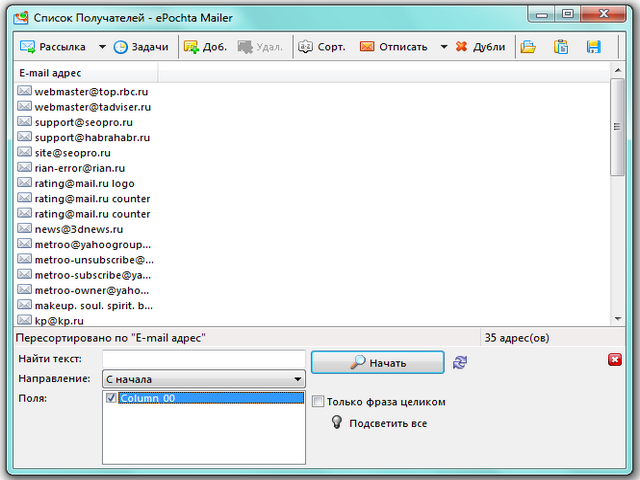The width and height of the screenshot is (640, 480).
Task: Select site@seopro.ru row
Action: pos(72,153)
